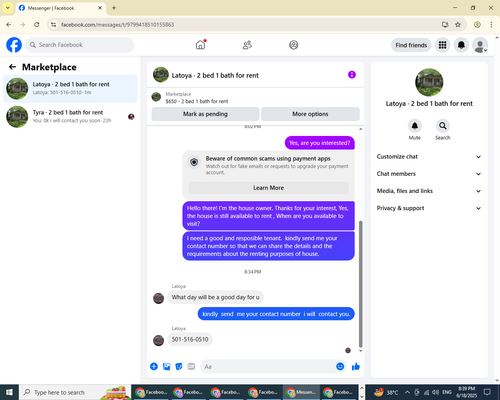
Task: Open the Facebook Home feed icon
Action: (200, 45)
